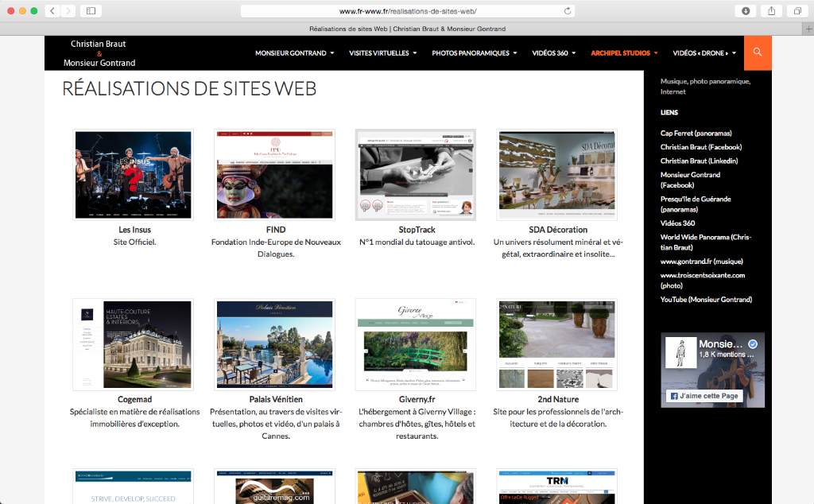Open the Vidéos 360 nav menu
The image size is (814, 504).
(554, 53)
